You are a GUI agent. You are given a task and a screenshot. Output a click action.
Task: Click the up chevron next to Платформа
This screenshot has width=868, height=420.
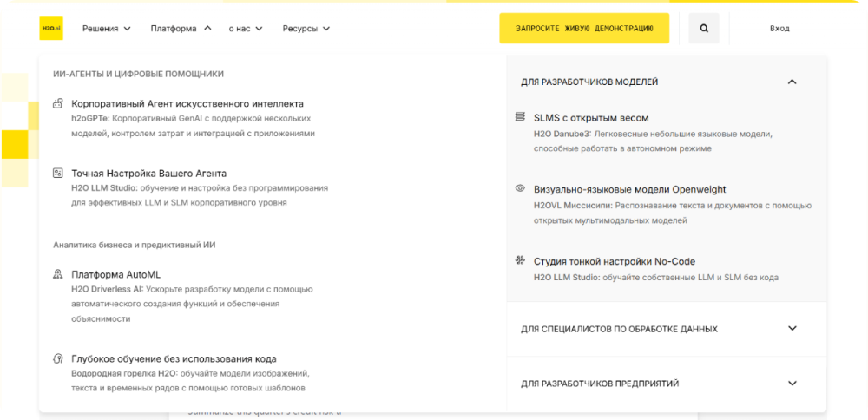207,28
